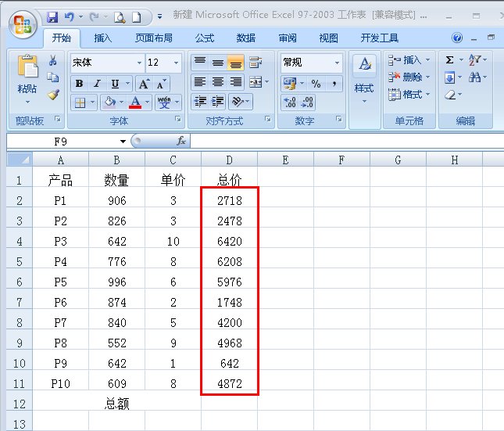Click the AutoSum sigma icon
This screenshot has height=431, width=504.
point(450,60)
